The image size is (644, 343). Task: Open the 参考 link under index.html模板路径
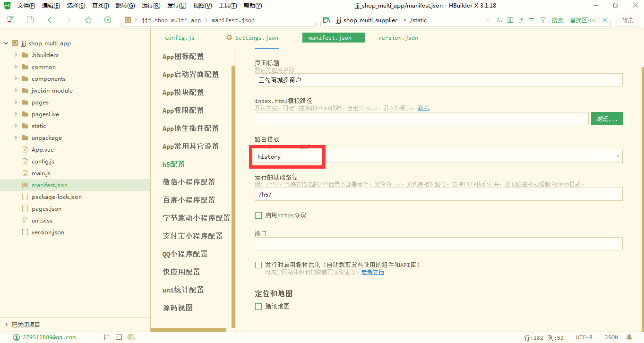tap(424, 108)
